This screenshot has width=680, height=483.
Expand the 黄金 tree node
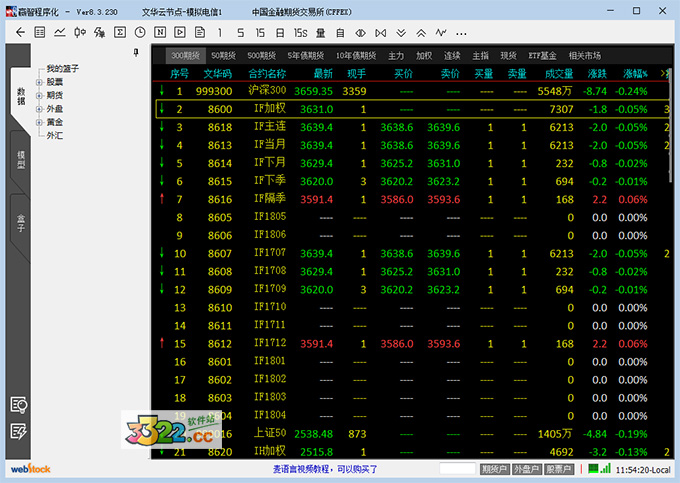pyautogui.click(x=39, y=122)
